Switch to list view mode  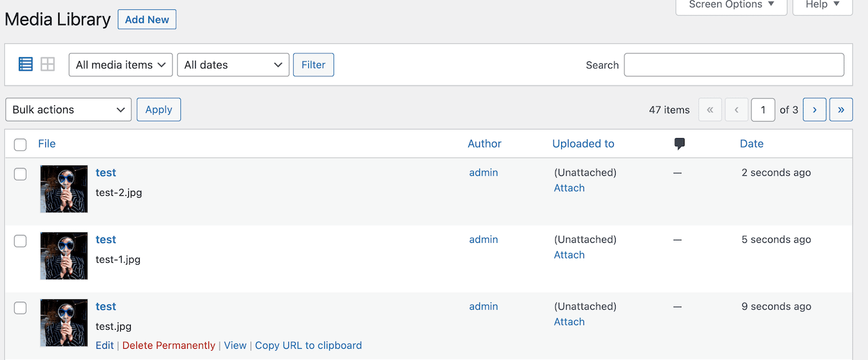point(25,64)
